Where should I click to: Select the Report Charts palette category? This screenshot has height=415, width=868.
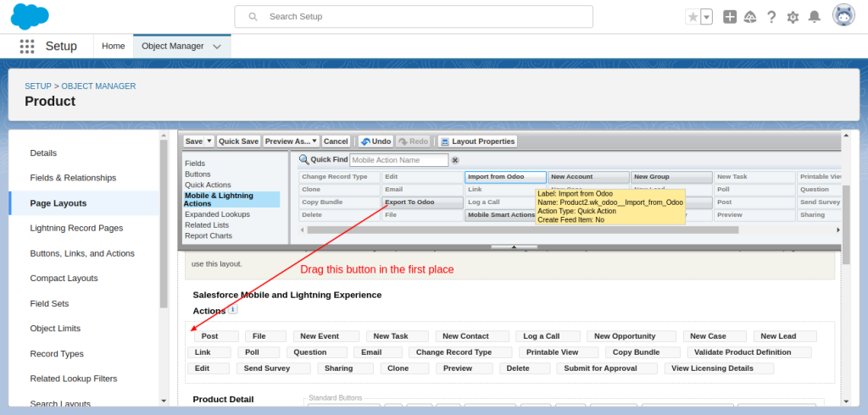209,235
